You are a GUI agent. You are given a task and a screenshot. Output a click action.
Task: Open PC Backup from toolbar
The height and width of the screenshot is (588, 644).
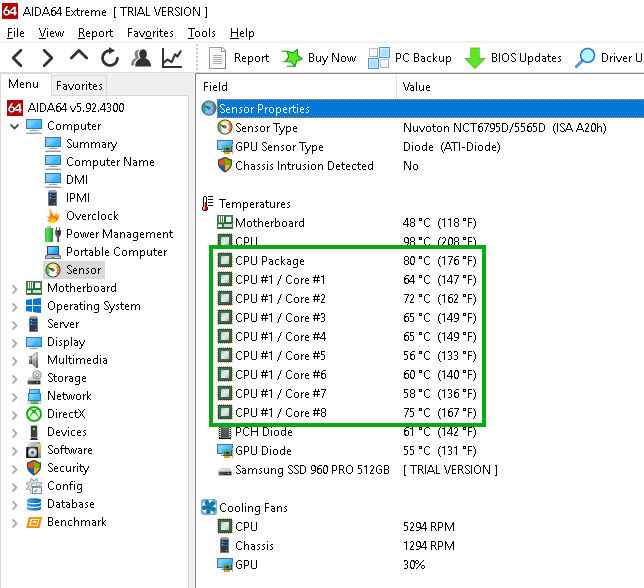[x=409, y=58]
